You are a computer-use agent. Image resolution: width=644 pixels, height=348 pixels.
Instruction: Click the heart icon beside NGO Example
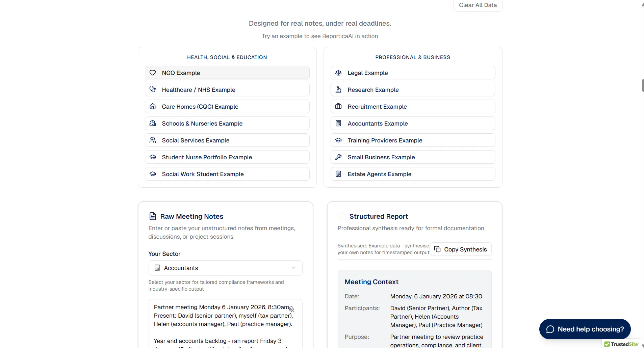coord(153,73)
